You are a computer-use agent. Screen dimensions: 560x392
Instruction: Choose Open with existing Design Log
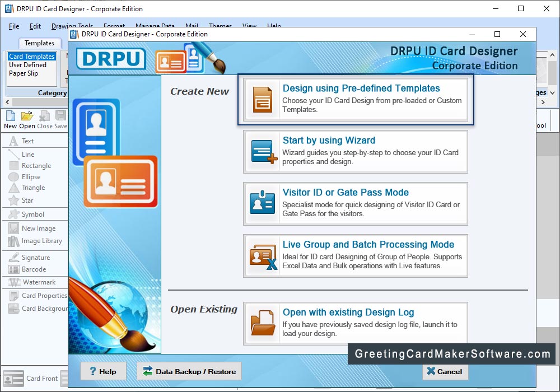[x=356, y=324]
